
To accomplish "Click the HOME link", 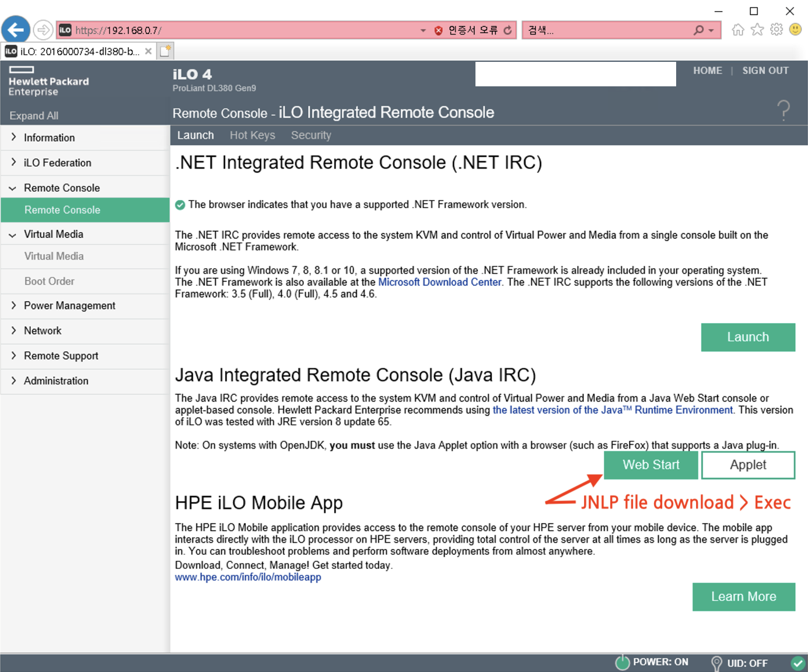I will 708,71.
